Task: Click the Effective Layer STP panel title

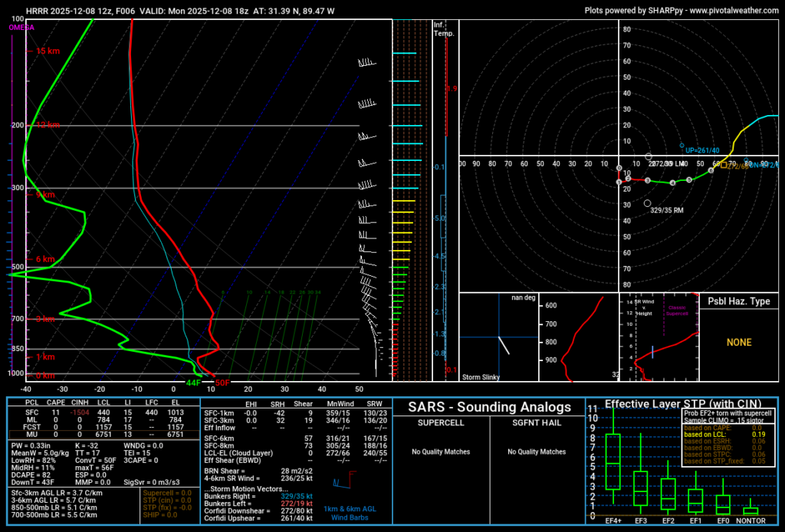Action: 681,404
